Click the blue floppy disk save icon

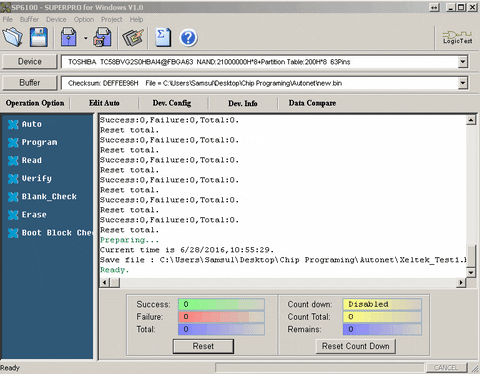pyautogui.click(x=39, y=37)
